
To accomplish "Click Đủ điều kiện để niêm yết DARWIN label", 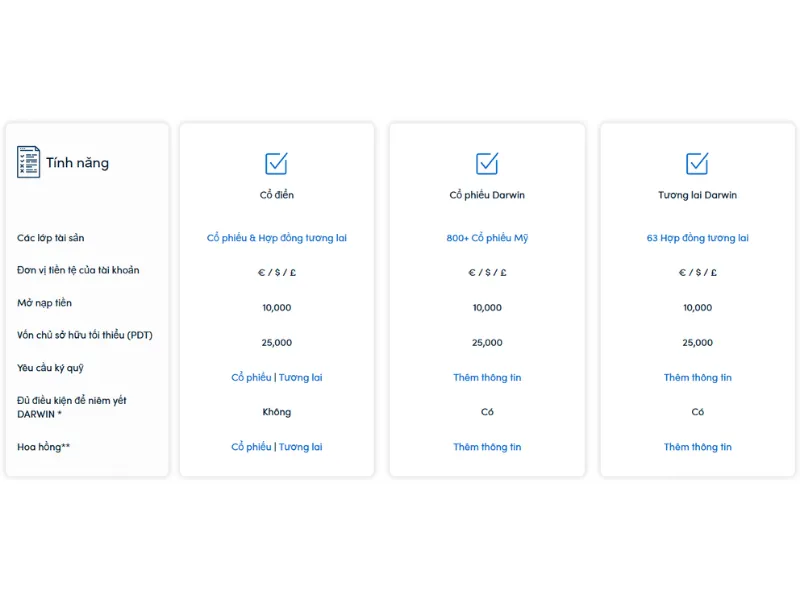I will [71, 407].
